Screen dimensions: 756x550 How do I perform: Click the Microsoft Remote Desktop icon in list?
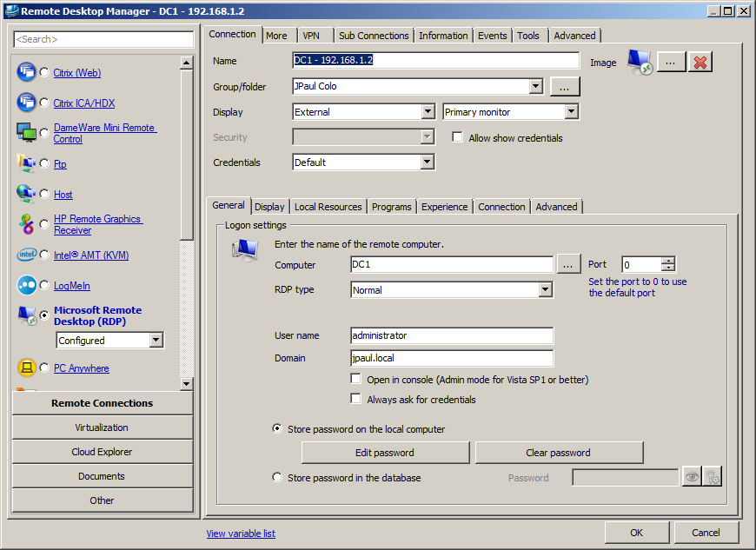[x=27, y=315]
